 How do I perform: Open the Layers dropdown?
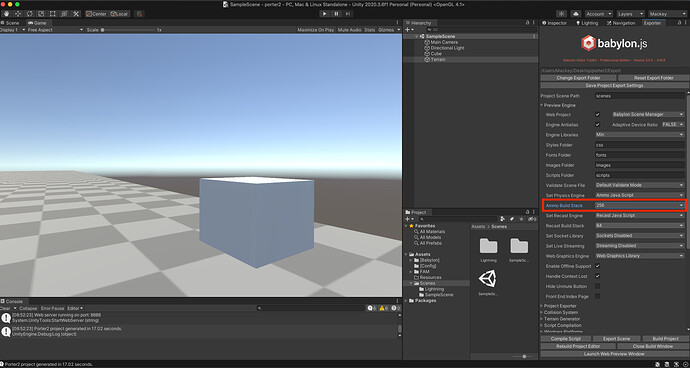(x=631, y=14)
